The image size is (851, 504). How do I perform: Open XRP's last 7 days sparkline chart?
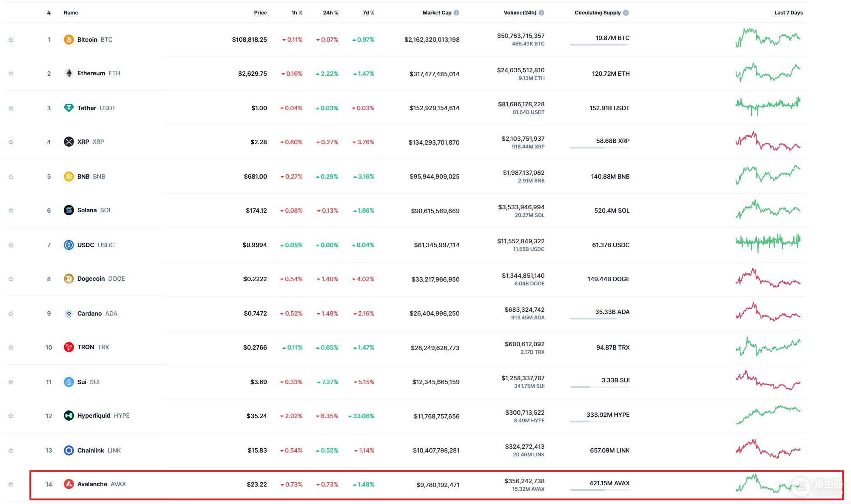768,141
